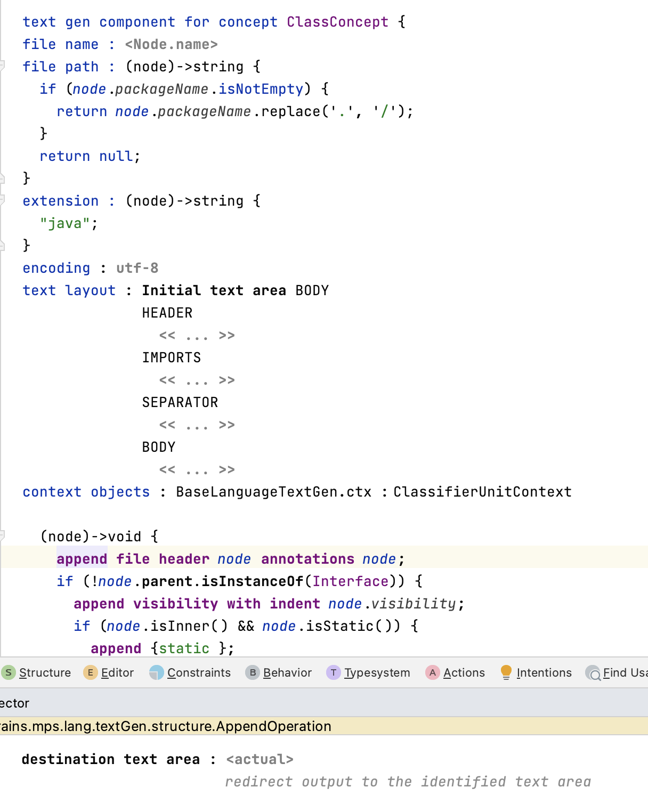Click the 'text layout' keyword
648x812 pixels.
tap(69, 290)
